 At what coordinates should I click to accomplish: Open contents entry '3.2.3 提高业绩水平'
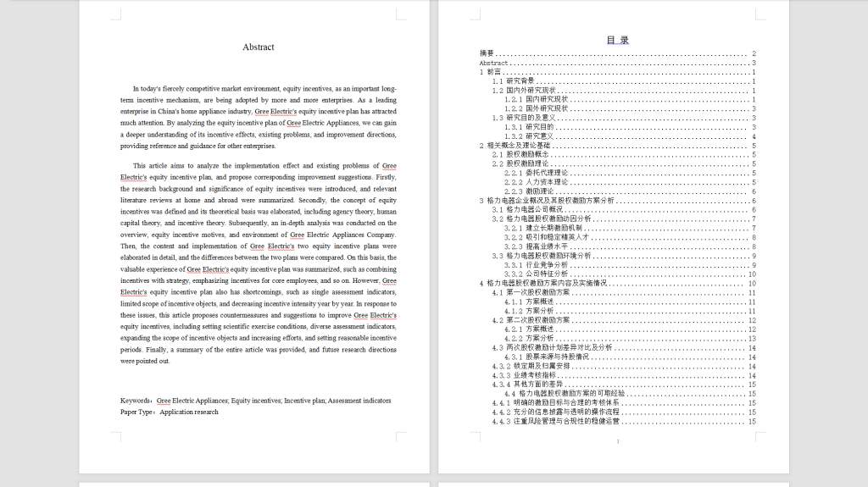pos(630,246)
